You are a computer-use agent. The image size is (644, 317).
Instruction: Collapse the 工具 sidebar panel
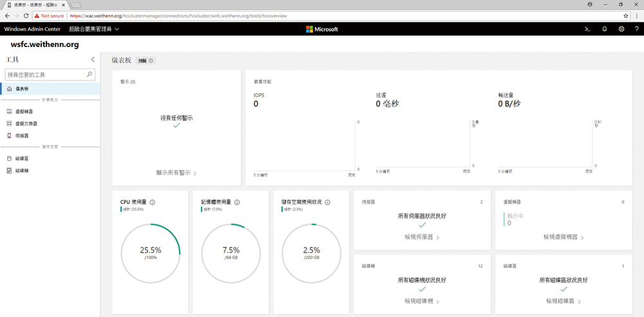(x=93, y=59)
